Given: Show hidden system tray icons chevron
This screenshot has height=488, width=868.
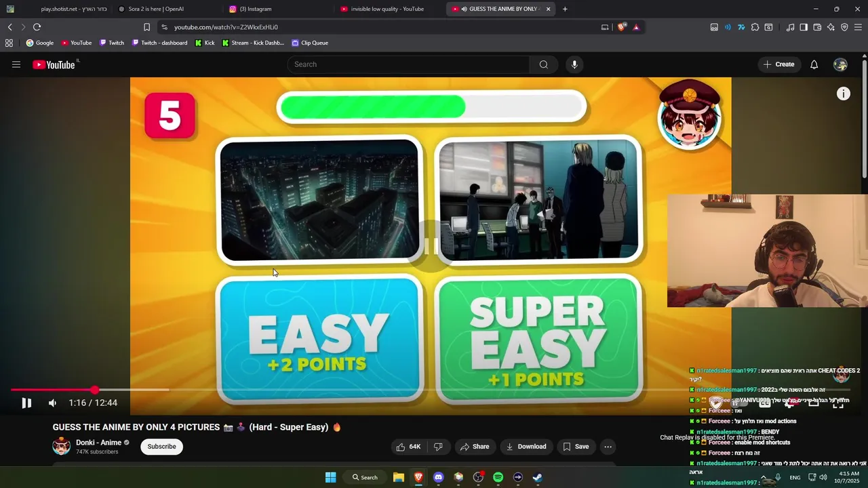Looking at the screenshot, I should 763,477.
